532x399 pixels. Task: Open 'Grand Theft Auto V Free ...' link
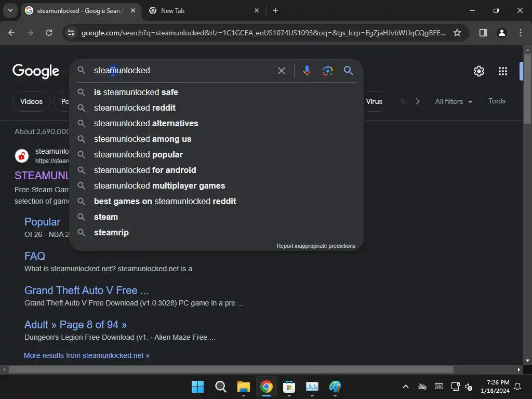(87, 290)
